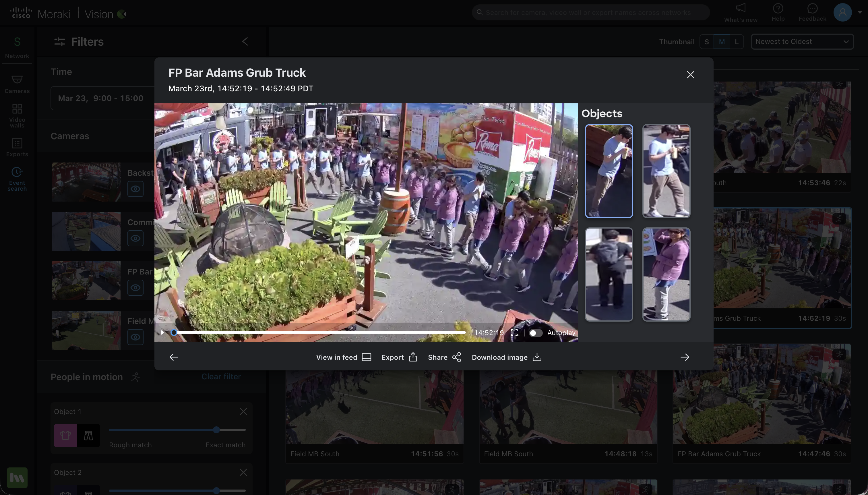Enter fullscreen video mode
The height and width of the screenshot is (495, 868).
(x=515, y=332)
